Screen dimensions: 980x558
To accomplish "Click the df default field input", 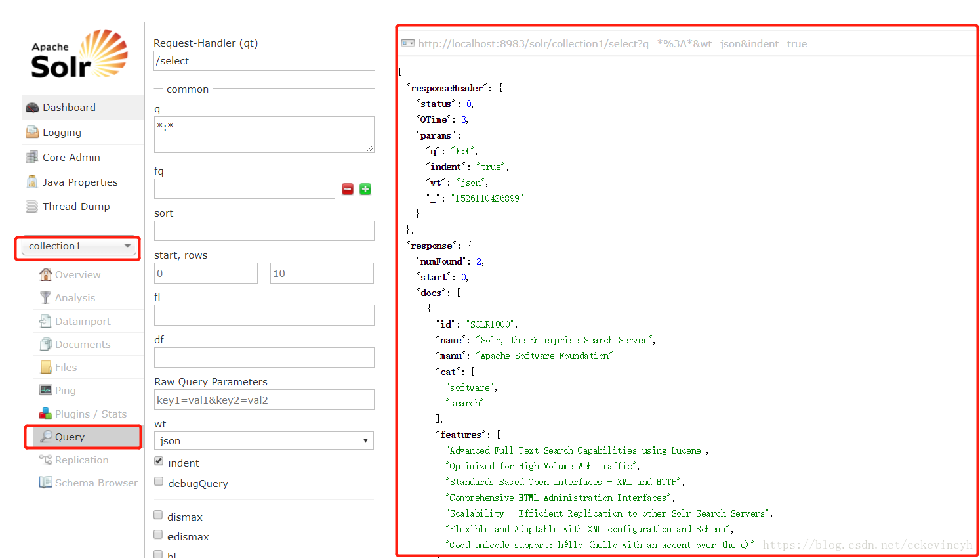I will pos(264,357).
